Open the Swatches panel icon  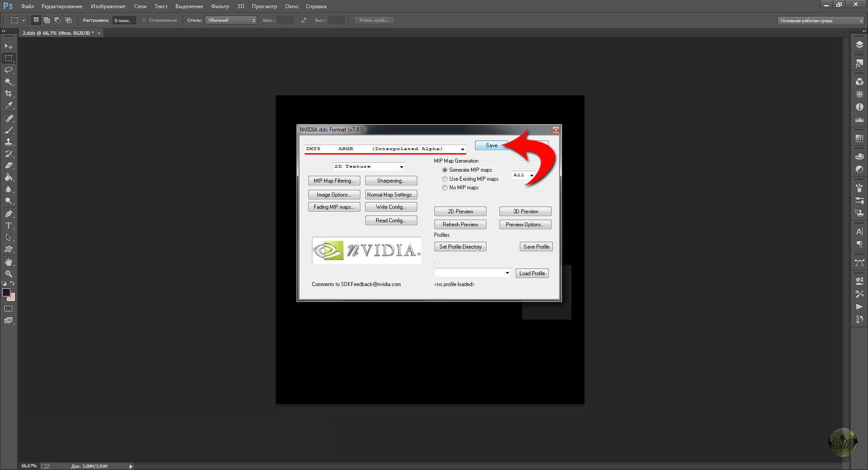coord(859,138)
